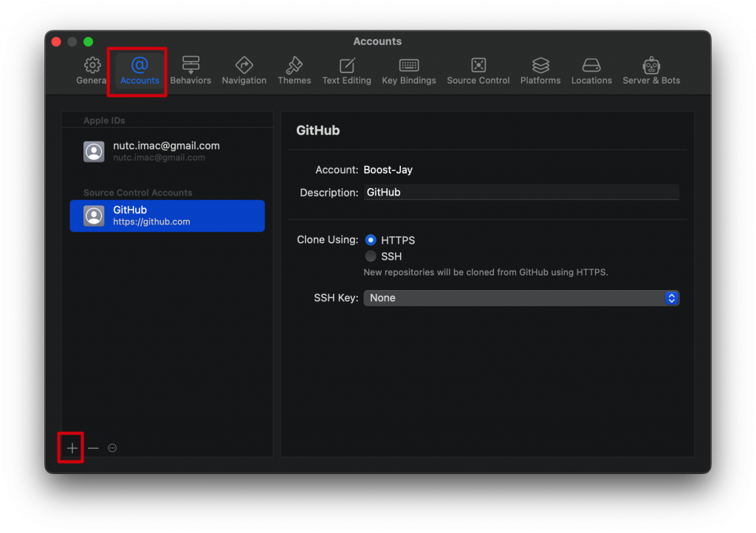Click the Apple IDs section header
This screenshot has height=533, width=756.
tap(104, 120)
